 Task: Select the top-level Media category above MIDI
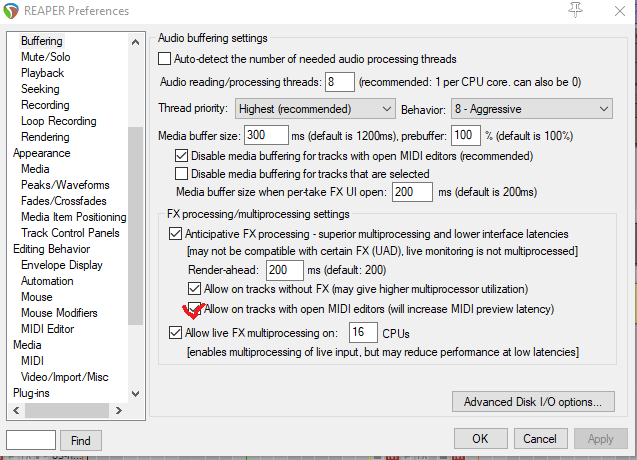coord(27,345)
